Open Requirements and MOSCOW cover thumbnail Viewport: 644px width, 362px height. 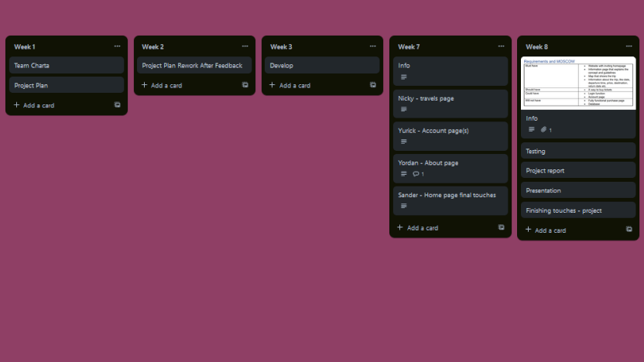click(x=578, y=84)
